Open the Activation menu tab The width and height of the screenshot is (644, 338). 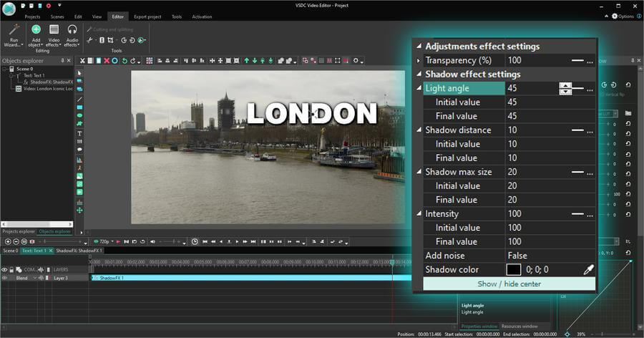click(x=202, y=17)
